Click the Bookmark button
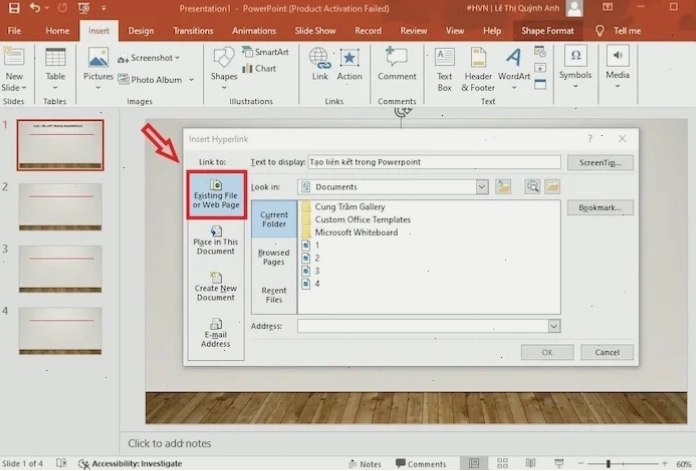 point(600,208)
